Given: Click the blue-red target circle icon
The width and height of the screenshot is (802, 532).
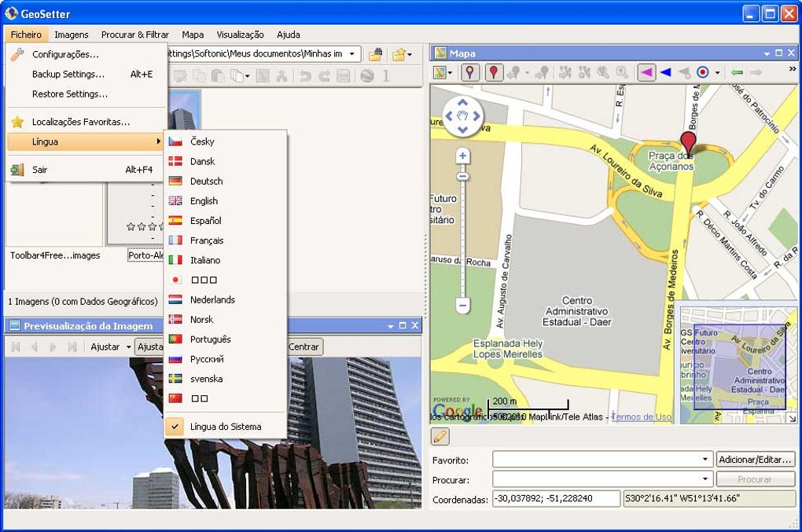Looking at the screenshot, I should pos(703,72).
